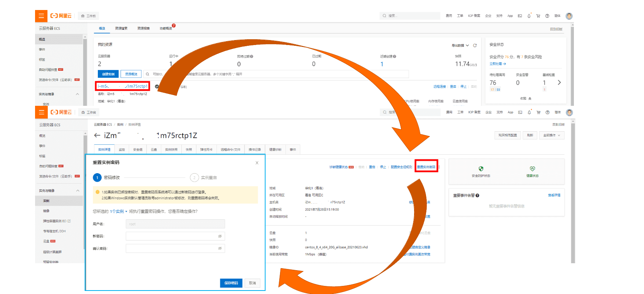
Task: Refresh my resources with the reload icon
Action: 475,45
